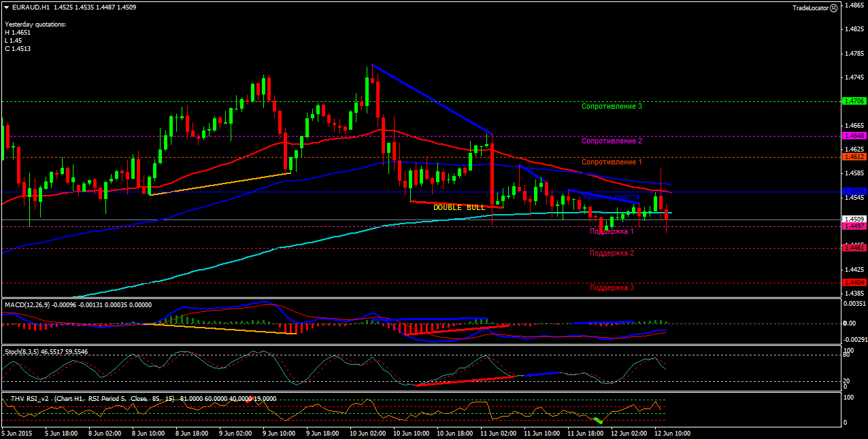Select the 'Поддержка 3' level label
Viewport: 868px width, 439px height.
pos(612,287)
